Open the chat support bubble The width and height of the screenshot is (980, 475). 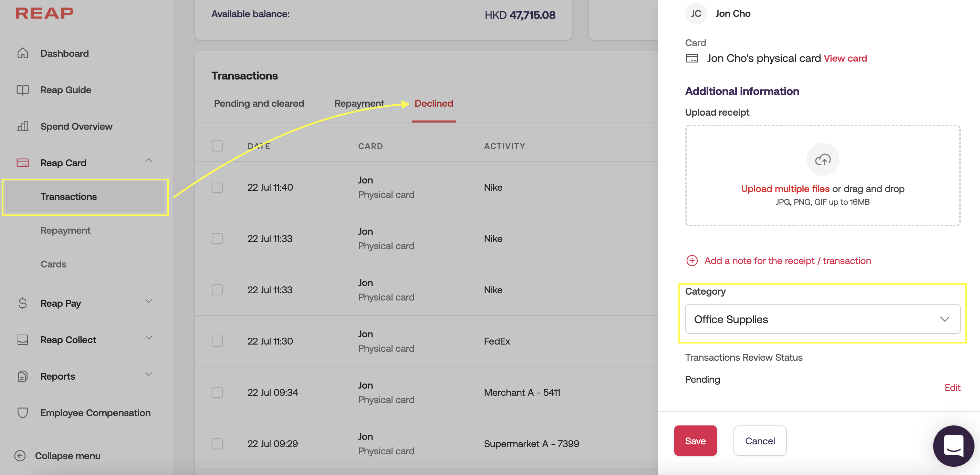[x=953, y=446]
